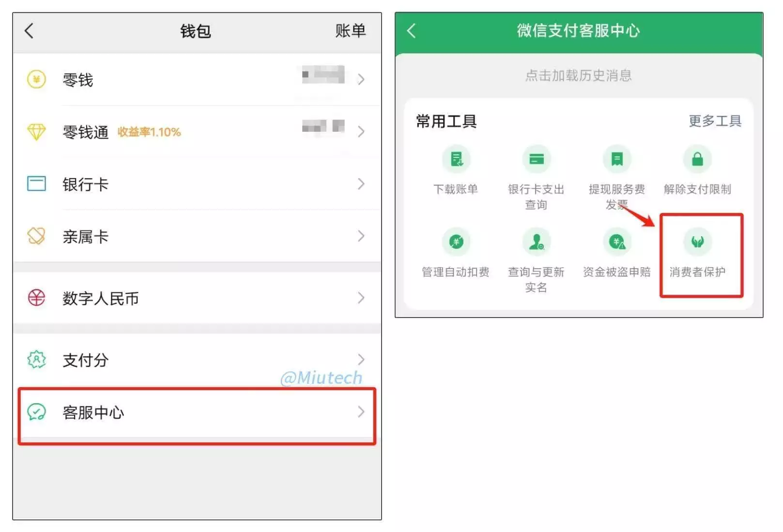Select the 提现服务费发票 bookmark icon
The height and width of the screenshot is (532, 783).
click(616, 159)
